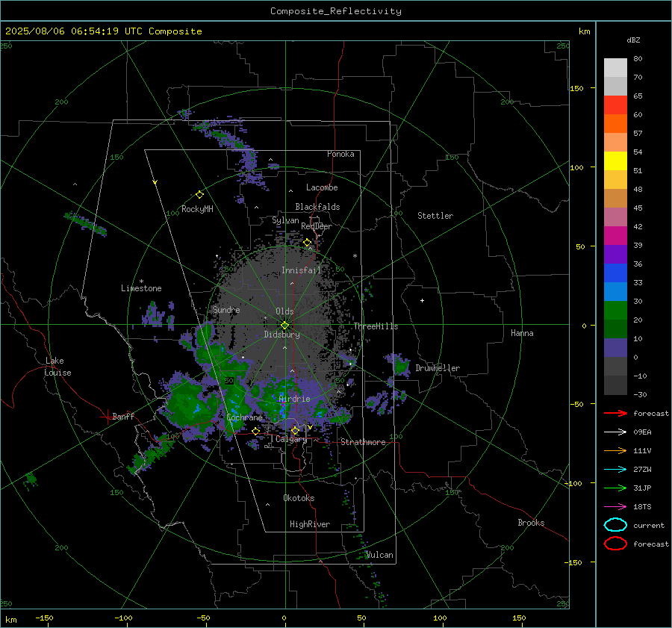Screen dimensions: 672x628
Task: Click -100 on the right km axis
Action: tap(573, 483)
